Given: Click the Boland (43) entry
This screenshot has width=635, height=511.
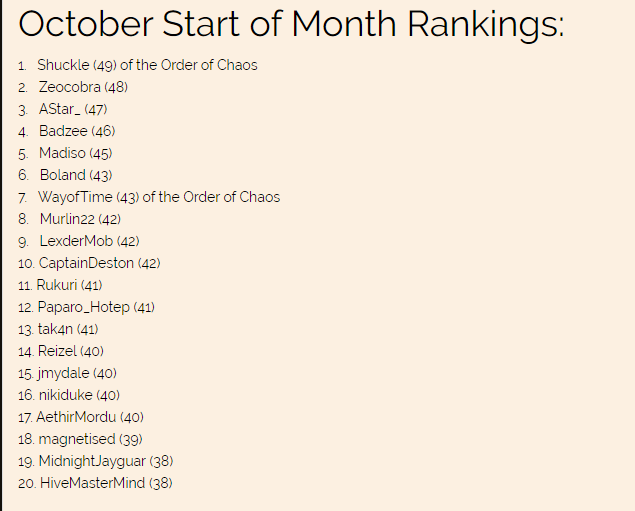Looking at the screenshot, I should coord(76,175).
